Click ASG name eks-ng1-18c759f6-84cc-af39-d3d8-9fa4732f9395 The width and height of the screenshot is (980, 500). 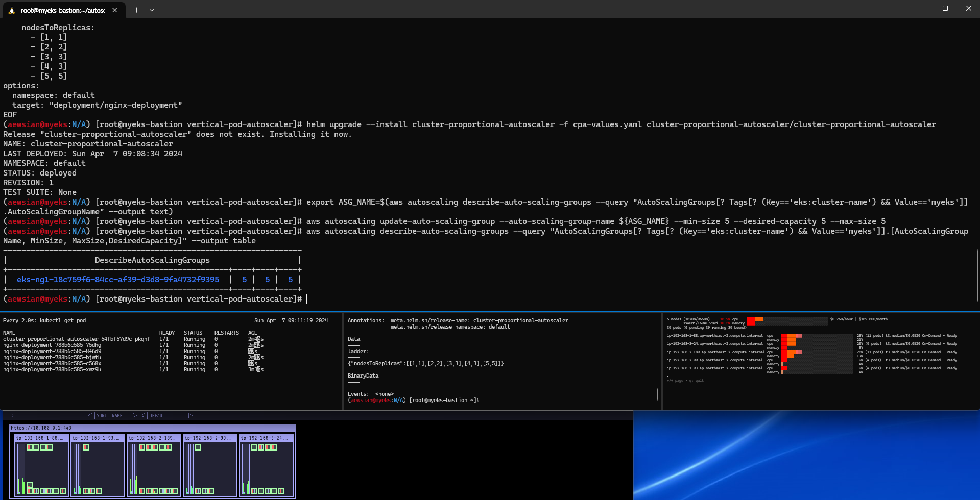pos(118,280)
